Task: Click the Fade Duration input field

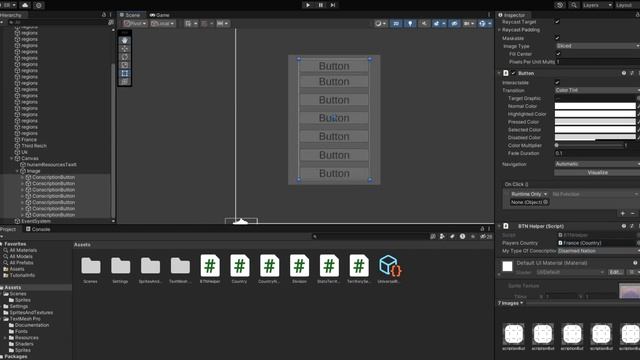Action: pos(597,153)
